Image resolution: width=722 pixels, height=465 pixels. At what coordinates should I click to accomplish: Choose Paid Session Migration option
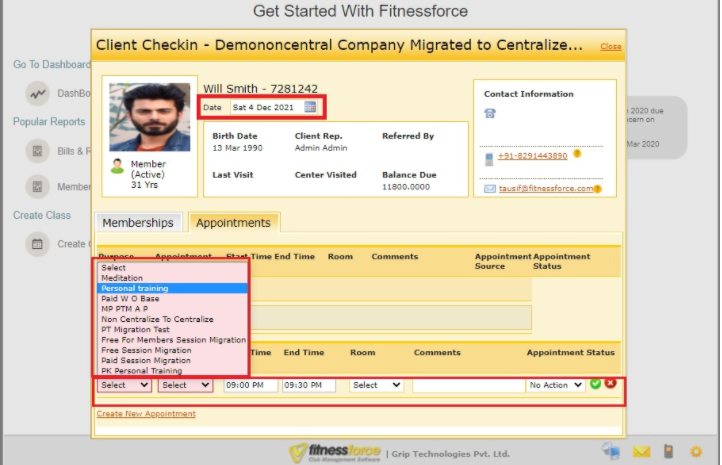[172, 360]
